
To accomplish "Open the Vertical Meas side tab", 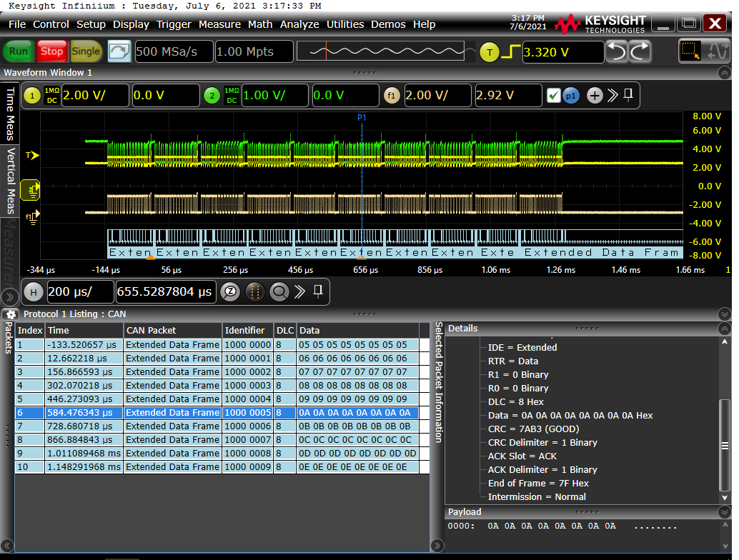I will point(9,181).
